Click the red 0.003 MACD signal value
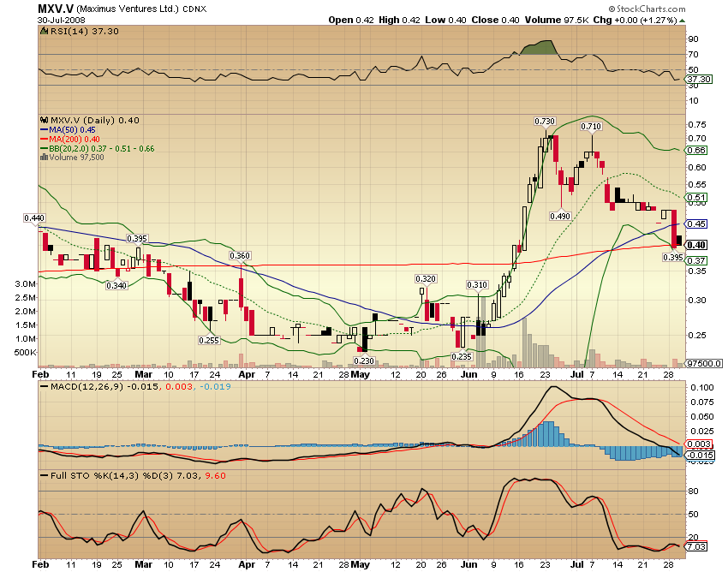The width and height of the screenshot is (728, 572). coord(179,386)
